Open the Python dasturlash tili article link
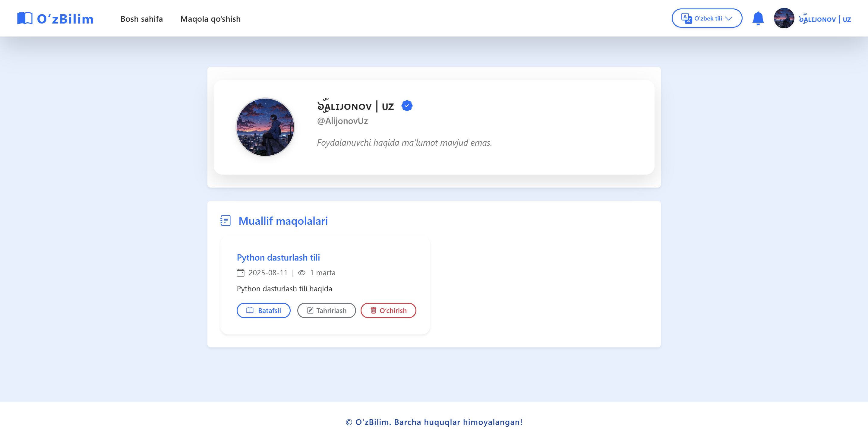 [x=278, y=258]
